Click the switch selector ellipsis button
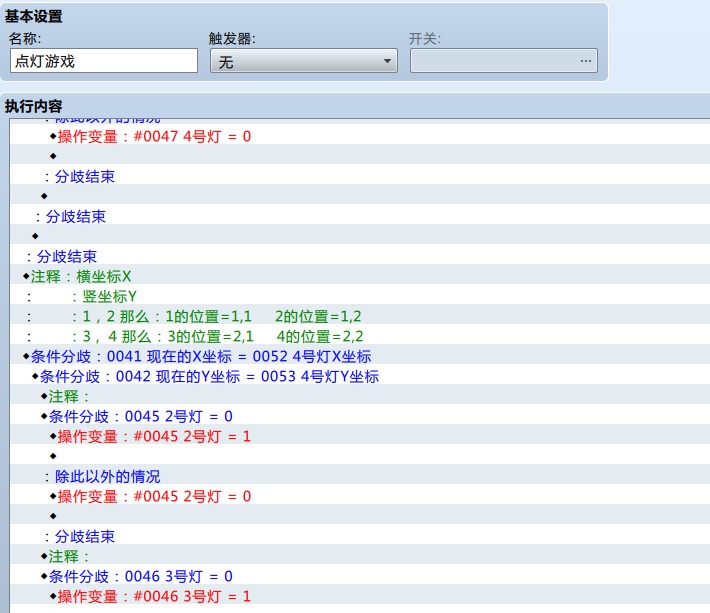The image size is (710, 613). (x=585, y=61)
